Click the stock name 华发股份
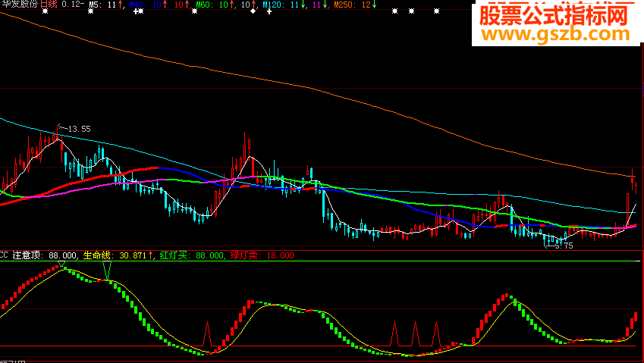Screen dimensions: 644x363 click(x=20, y=5)
